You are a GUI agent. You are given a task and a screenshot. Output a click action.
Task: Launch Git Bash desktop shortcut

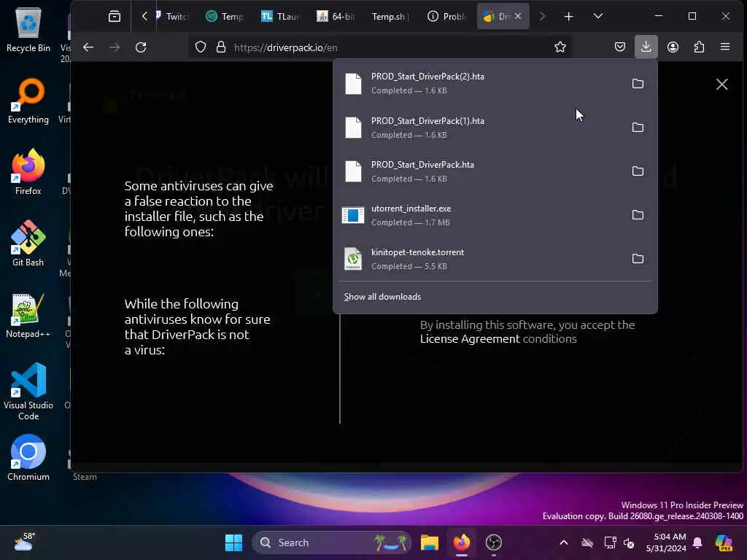click(28, 244)
